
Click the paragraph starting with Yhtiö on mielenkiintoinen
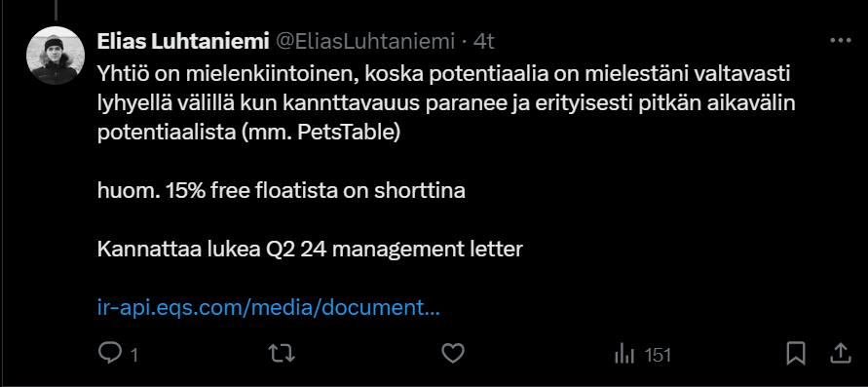click(446, 103)
